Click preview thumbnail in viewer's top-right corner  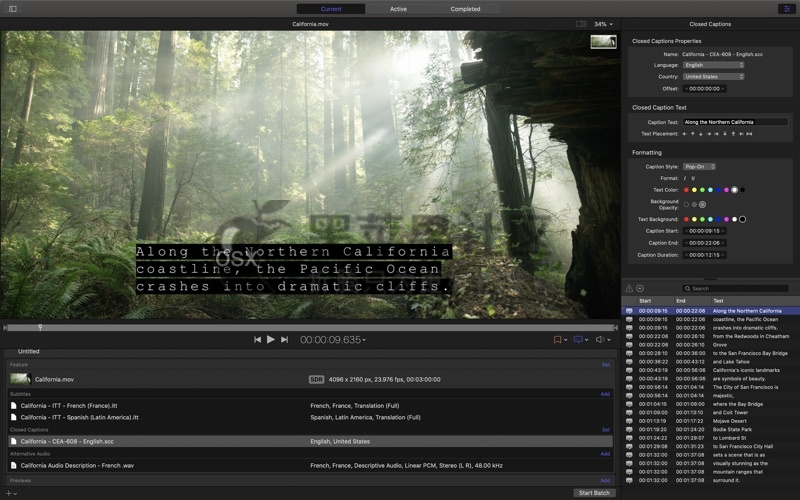click(x=603, y=42)
